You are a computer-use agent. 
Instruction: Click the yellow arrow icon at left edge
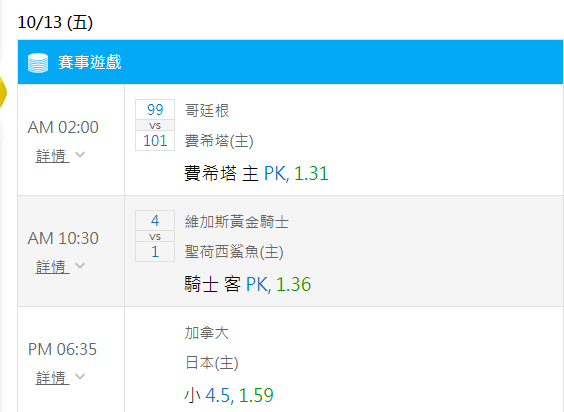[3, 92]
